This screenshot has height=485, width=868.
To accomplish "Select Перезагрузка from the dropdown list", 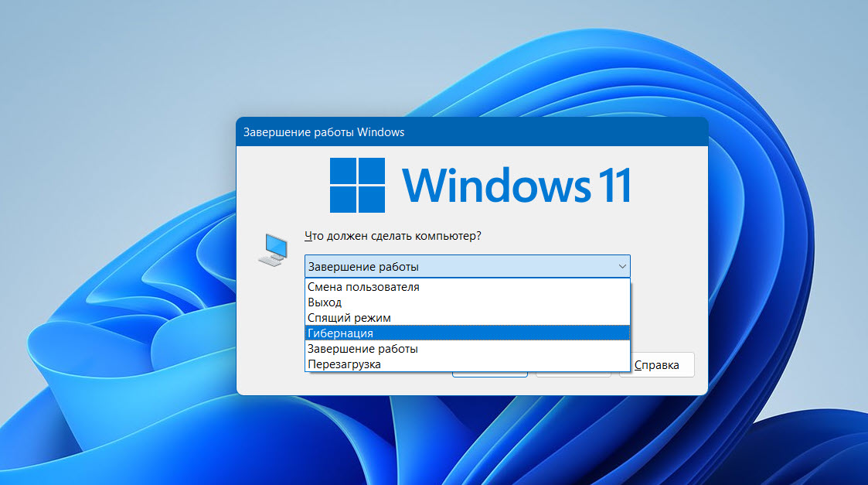I will point(467,364).
